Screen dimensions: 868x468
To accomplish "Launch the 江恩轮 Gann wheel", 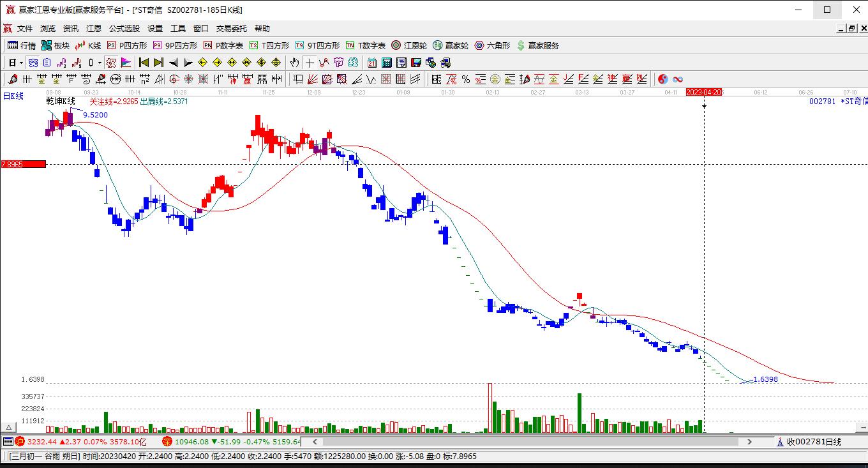I will (409, 45).
